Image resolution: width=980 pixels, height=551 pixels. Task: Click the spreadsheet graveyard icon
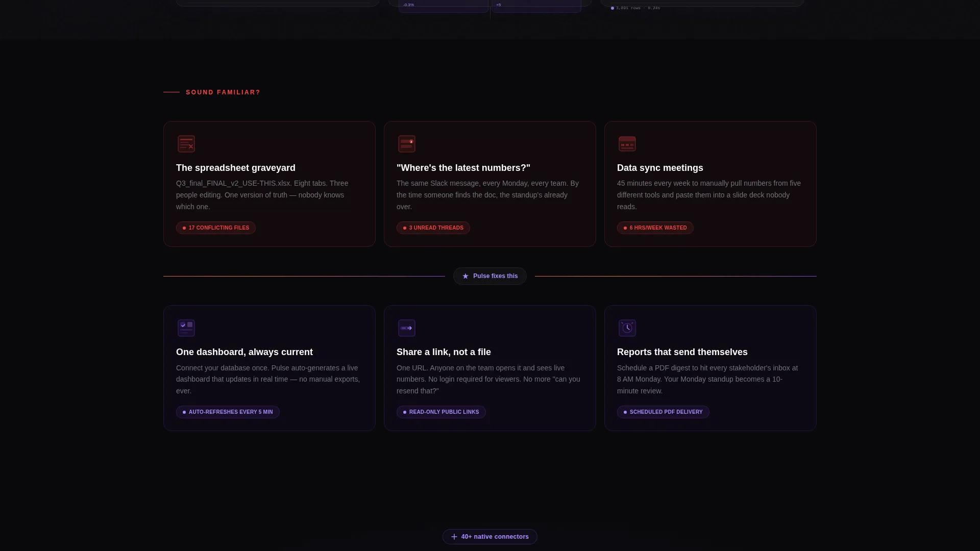click(186, 144)
